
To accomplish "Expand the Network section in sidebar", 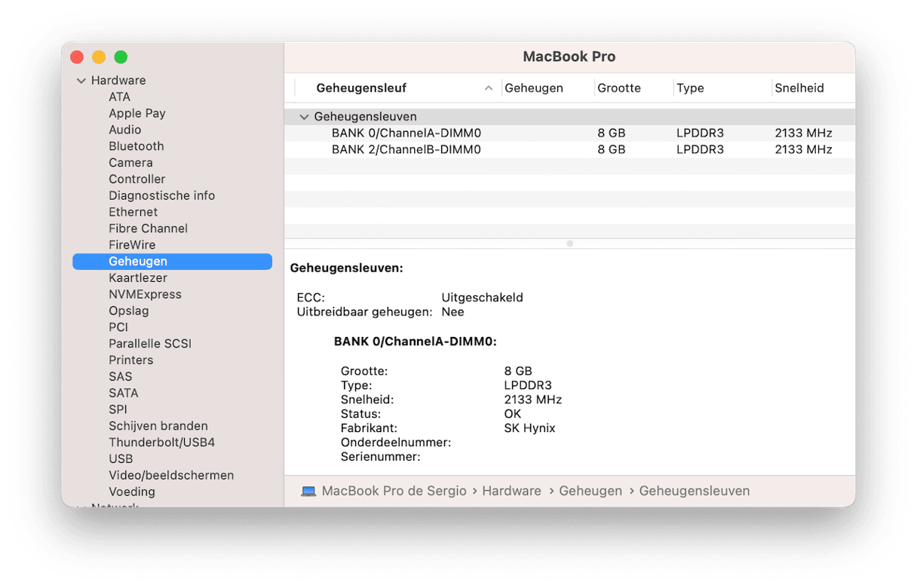I will click(81, 505).
